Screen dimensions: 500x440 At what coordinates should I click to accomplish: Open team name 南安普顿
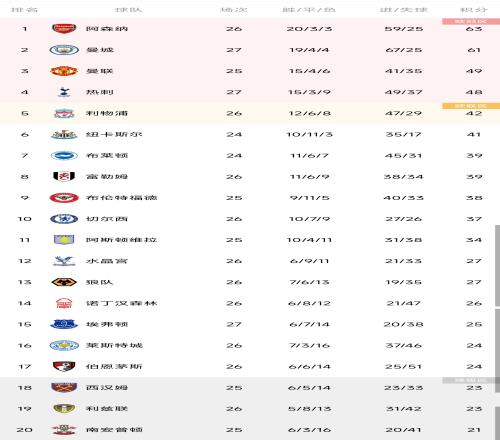[114, 430]
